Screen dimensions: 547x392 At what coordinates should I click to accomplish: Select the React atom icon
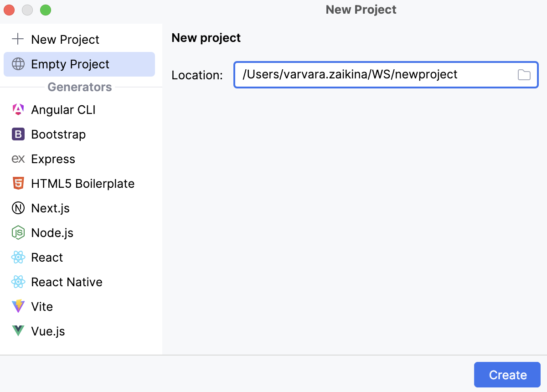(x=18, y=257)
